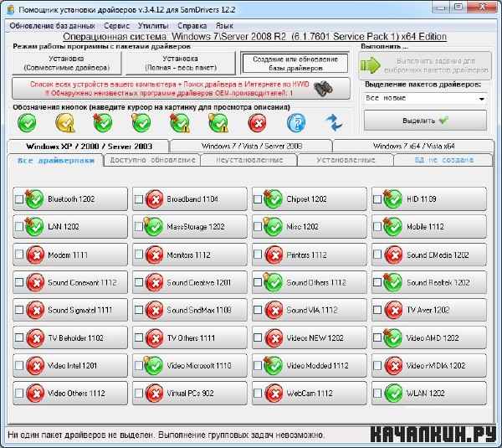Click the Sound CMedia 1202 pack button
The image size is (502, 448).
(x=429, y=255)
